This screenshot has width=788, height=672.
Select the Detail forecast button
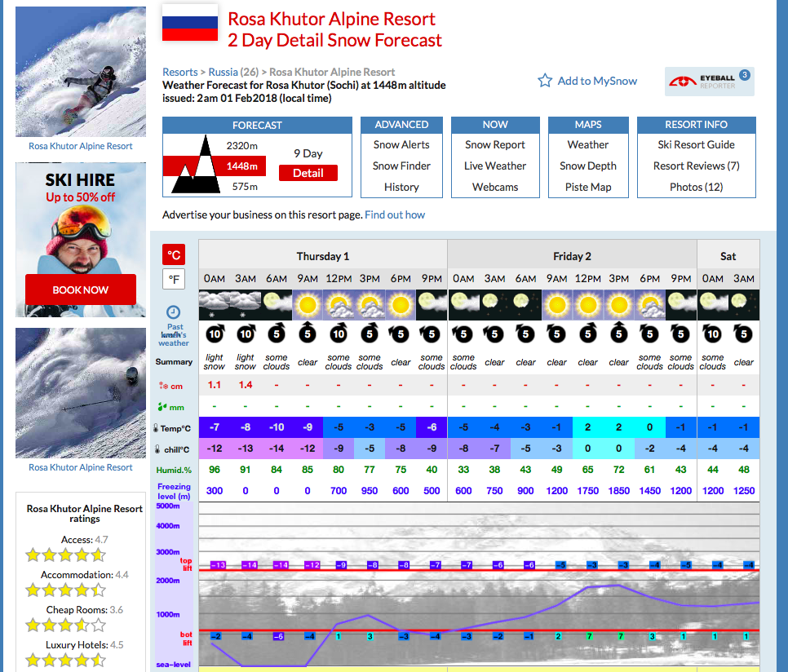pos(308,173)
